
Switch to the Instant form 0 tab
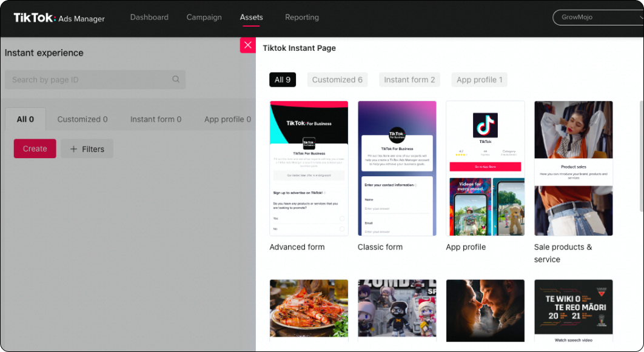pos(156,119)
